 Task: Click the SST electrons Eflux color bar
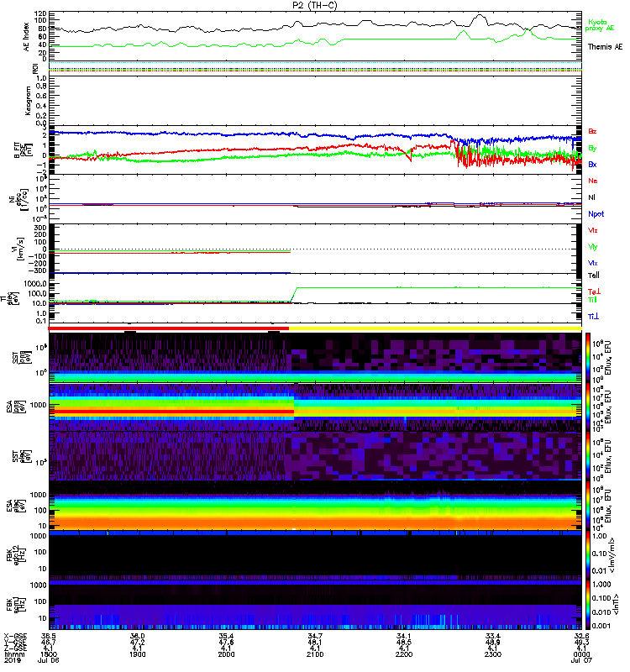tap(589, 455)
